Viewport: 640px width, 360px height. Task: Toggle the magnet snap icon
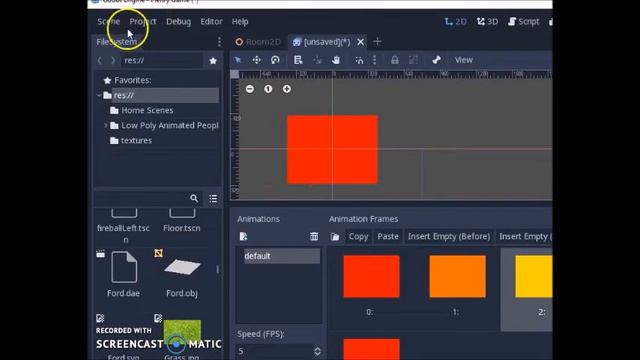359,60
